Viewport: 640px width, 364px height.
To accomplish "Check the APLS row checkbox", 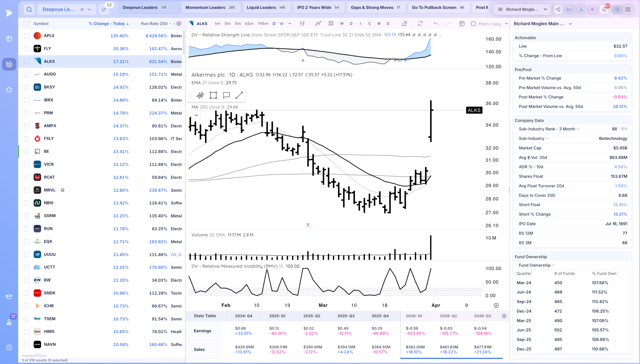I will tap(26, 36).
